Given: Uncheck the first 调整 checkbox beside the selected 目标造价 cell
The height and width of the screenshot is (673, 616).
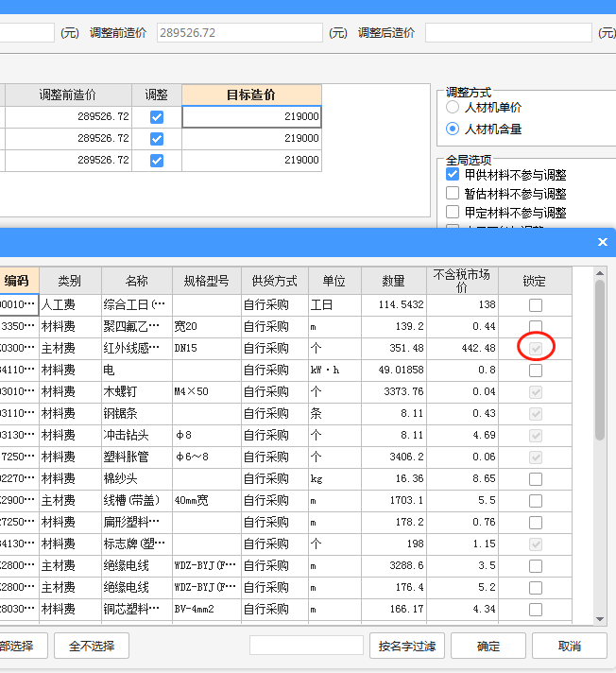Looking at the screenshot, I should click(157, 117).
